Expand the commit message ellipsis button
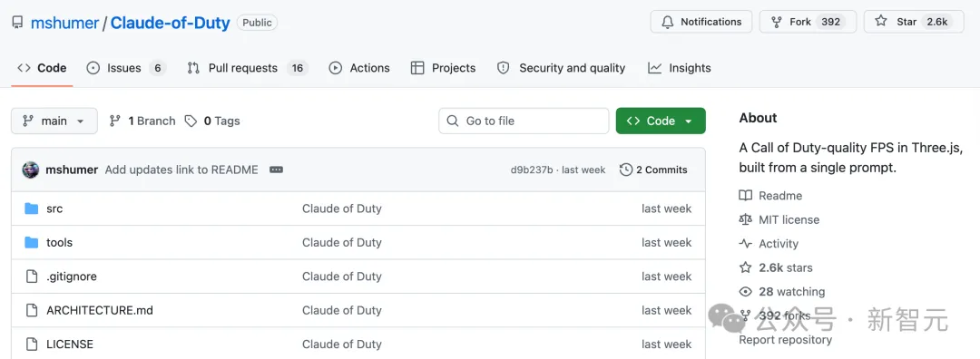Screen dimensions: 980x359 pyautogui.click(x=276, y=170)
